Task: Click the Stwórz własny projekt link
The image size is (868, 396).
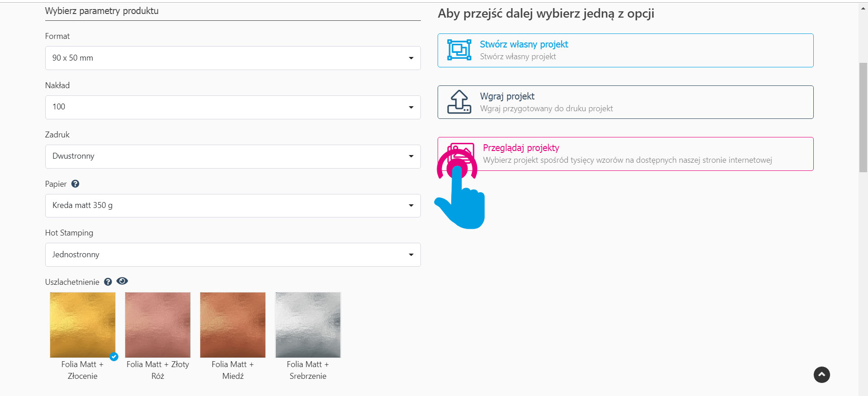Action: (x=524, y=44)
